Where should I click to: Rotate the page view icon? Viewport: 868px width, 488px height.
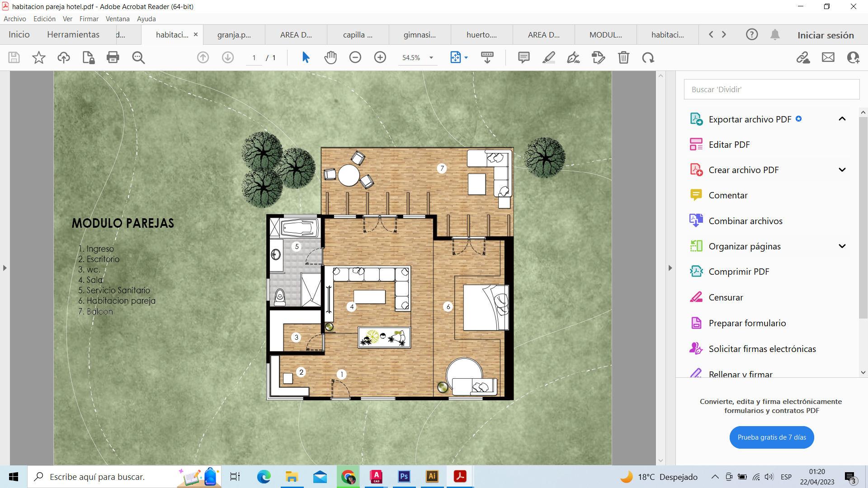[648, 57]
